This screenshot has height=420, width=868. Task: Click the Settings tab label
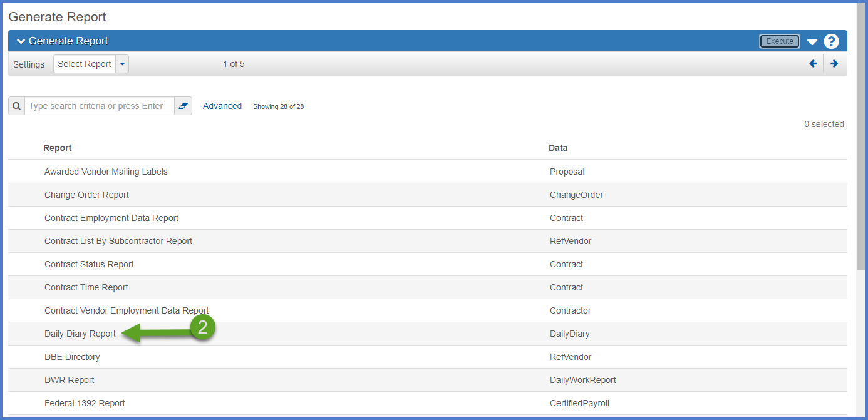[x=29, y=64]
